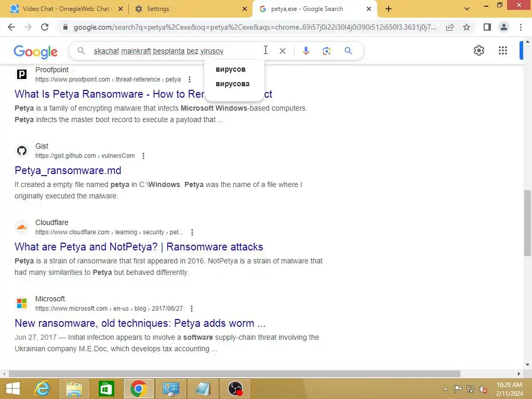Image resolution: width=532 pixels, height=399 pixels.
Task: Open Chrome side panel
Action: pos(487,27)
